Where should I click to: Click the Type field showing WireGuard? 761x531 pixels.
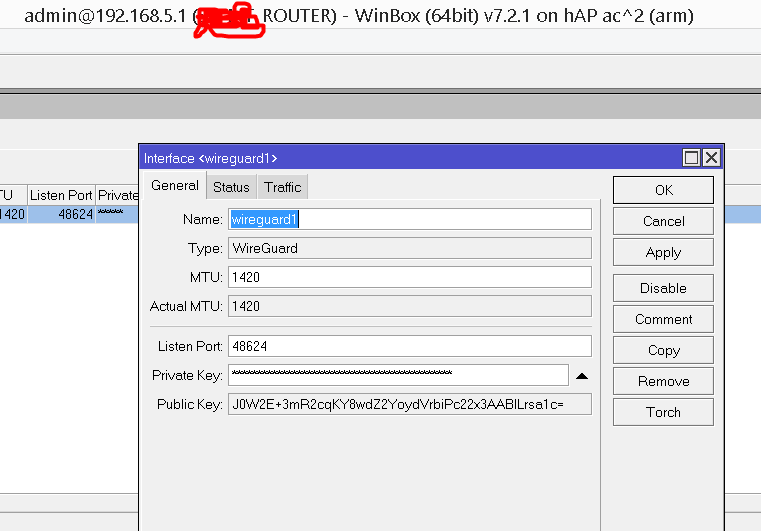coord(410,248)
